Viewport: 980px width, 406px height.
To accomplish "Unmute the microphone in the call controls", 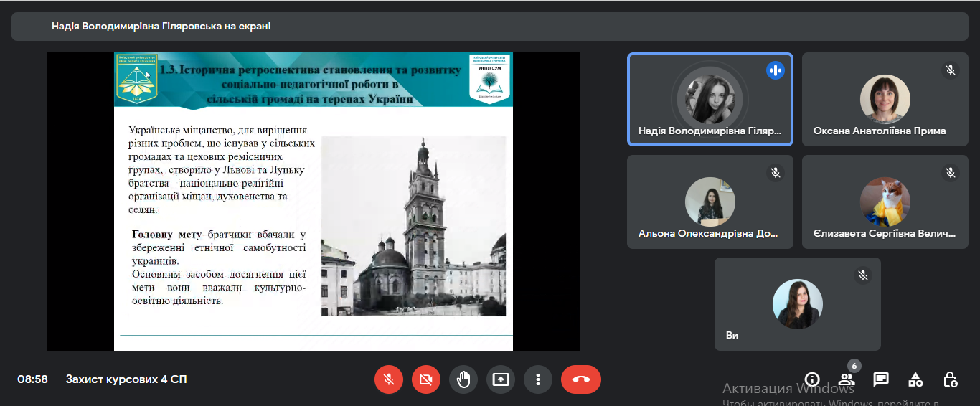I will [x=389, y=379].
